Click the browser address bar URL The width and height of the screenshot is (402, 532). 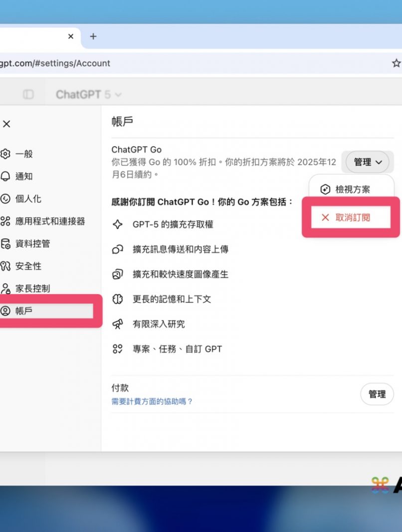coord(55,63)
